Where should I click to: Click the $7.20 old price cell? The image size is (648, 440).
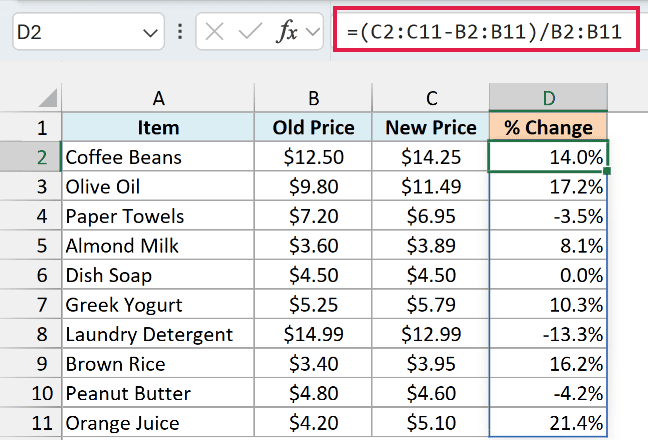pyautogui.click(x=313, y=216)
